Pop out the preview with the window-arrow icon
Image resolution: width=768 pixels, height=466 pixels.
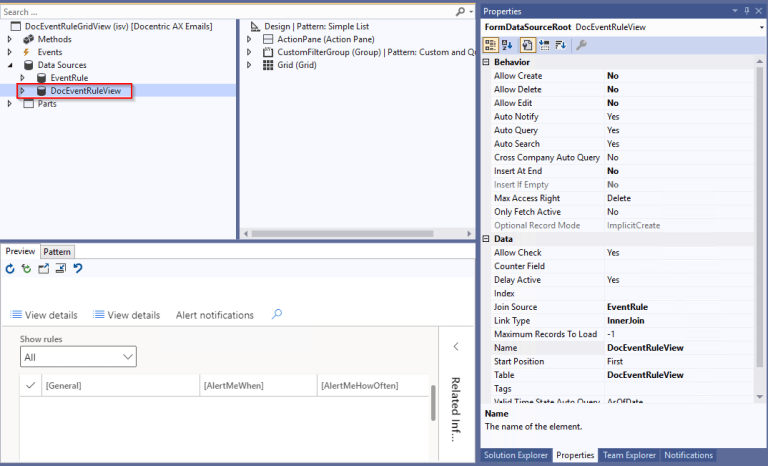tap(44, 269)
